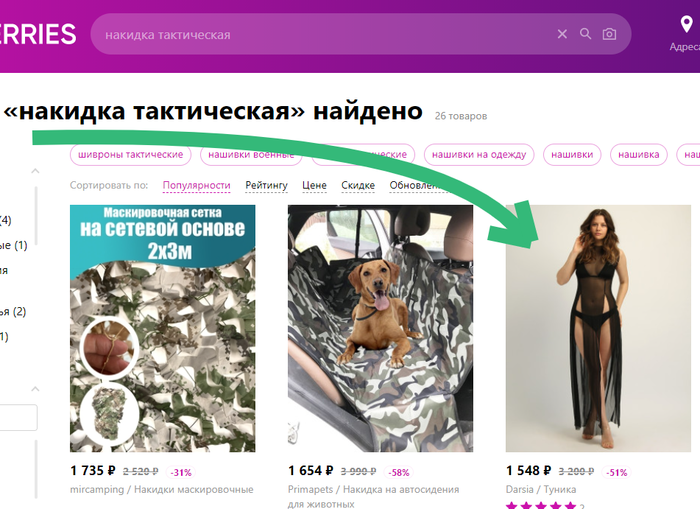Open photo search via the camera icon
700x509 pixels.
click(609, 34)
